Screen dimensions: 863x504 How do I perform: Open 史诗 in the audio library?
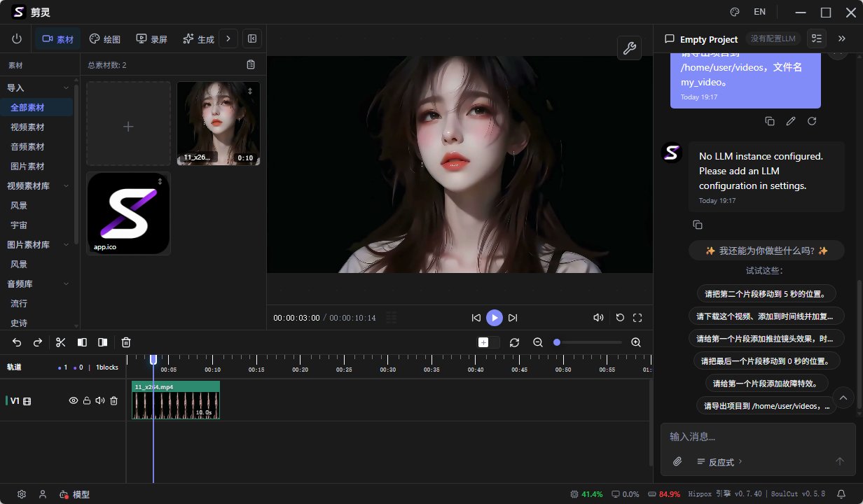tap(36, 323)
